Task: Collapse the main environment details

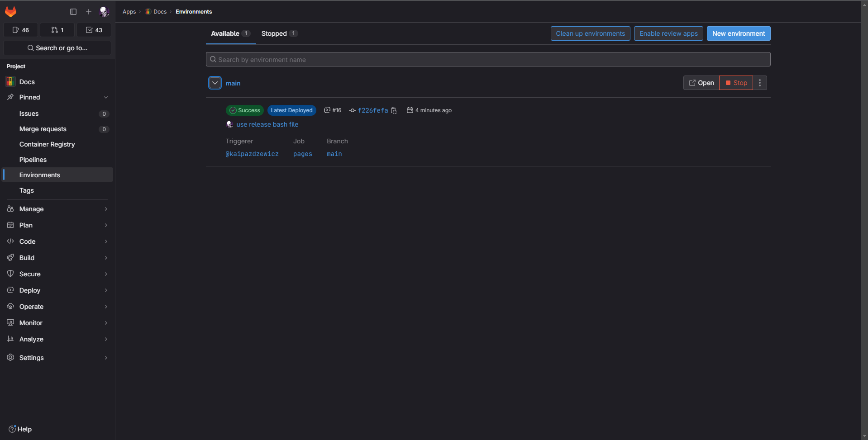Action: 215,83
